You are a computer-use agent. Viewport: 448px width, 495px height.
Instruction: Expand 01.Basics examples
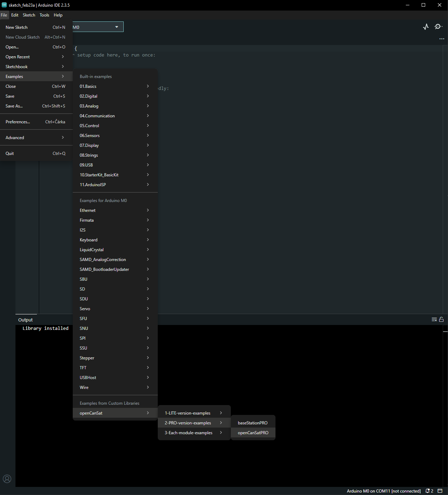(115, 86)
